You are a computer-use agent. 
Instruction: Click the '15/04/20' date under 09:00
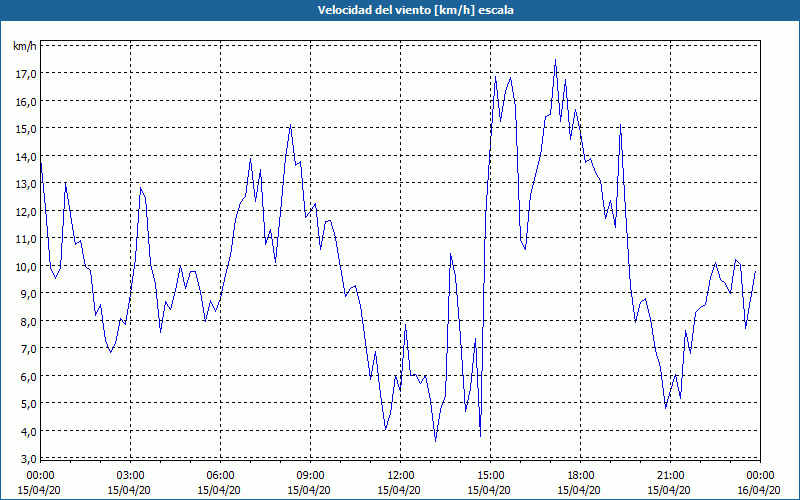[x=309, y=490]
